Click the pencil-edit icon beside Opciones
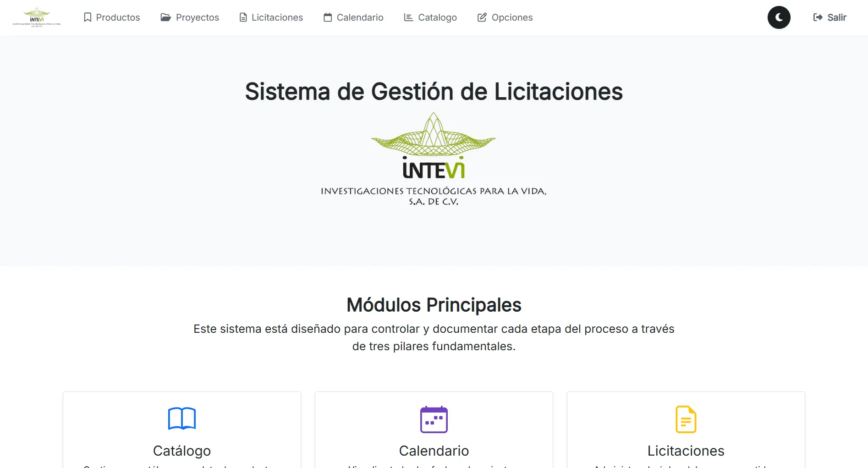 click(x=482, y=17)
